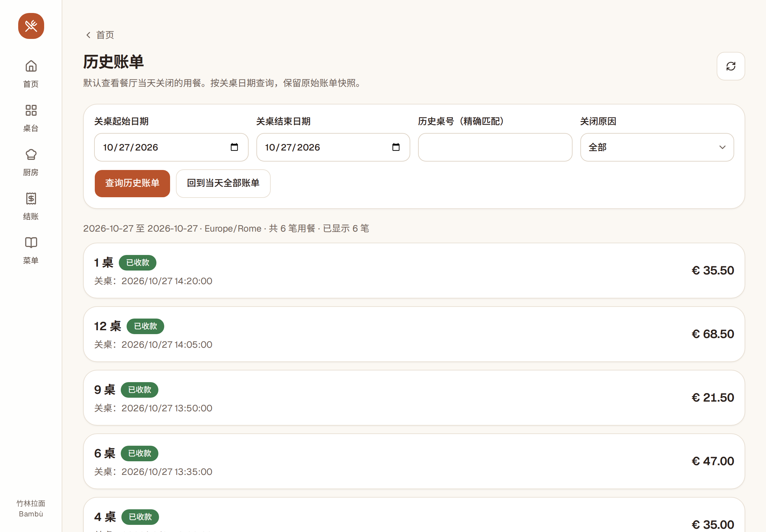
Task: Click the 竹林拉面 Bambù restaurant name
Action: coord(31,508)
